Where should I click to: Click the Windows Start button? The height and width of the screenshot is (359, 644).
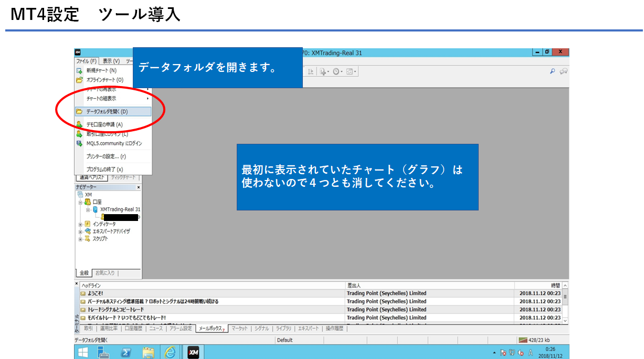point(83,352)
